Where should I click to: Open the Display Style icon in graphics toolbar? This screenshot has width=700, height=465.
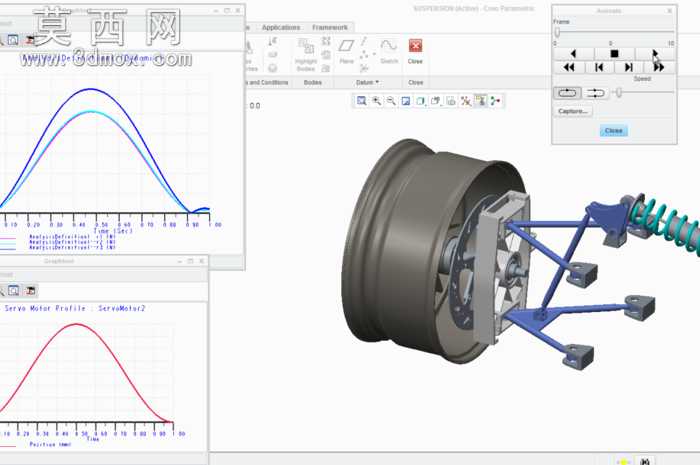[x=421, y=101]
